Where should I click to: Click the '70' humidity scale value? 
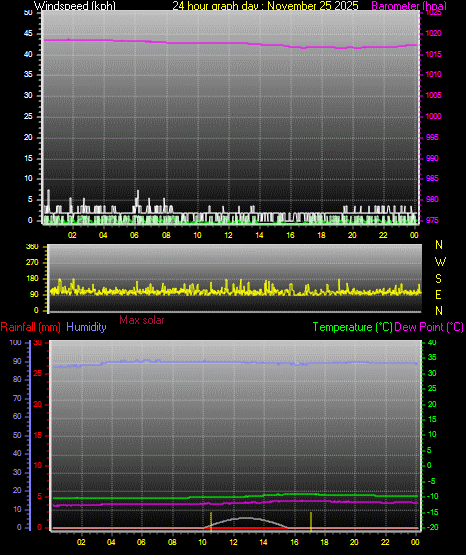click(x=17, y=398)
